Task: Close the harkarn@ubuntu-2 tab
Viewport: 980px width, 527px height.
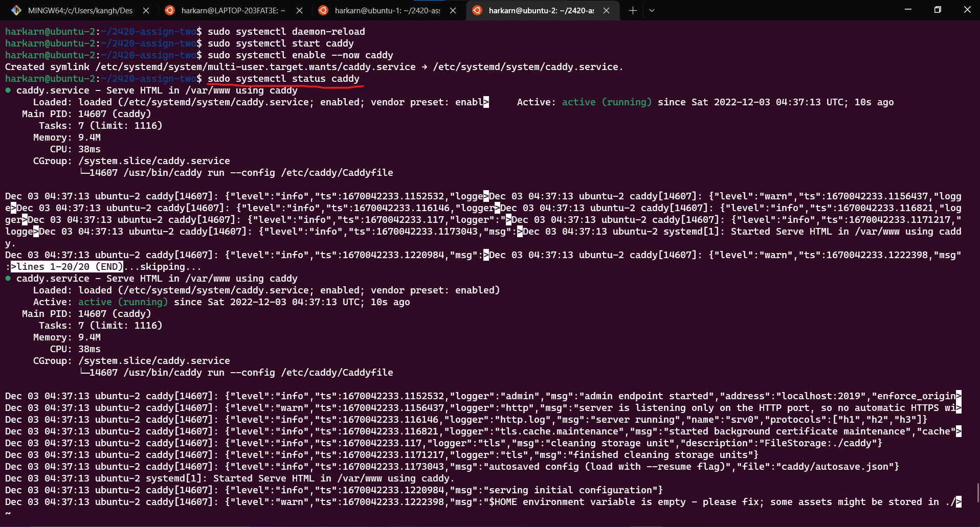Action: (606, 10)
